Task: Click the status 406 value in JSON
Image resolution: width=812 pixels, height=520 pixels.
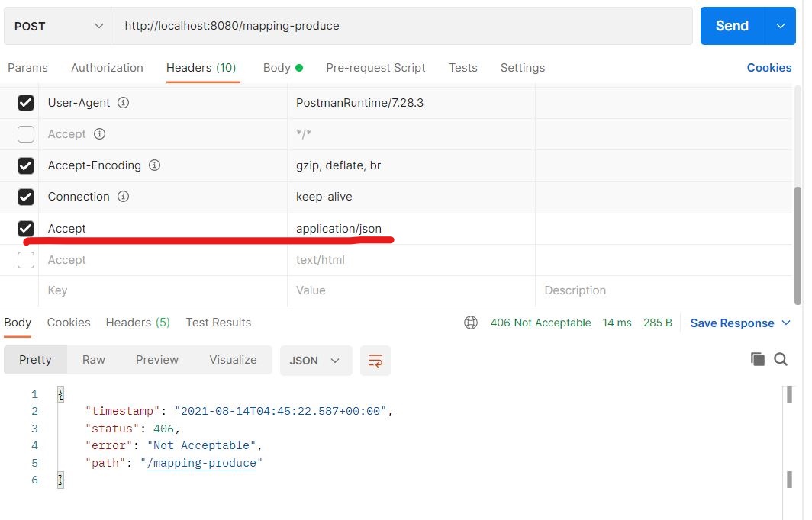Action: [163, 429]
